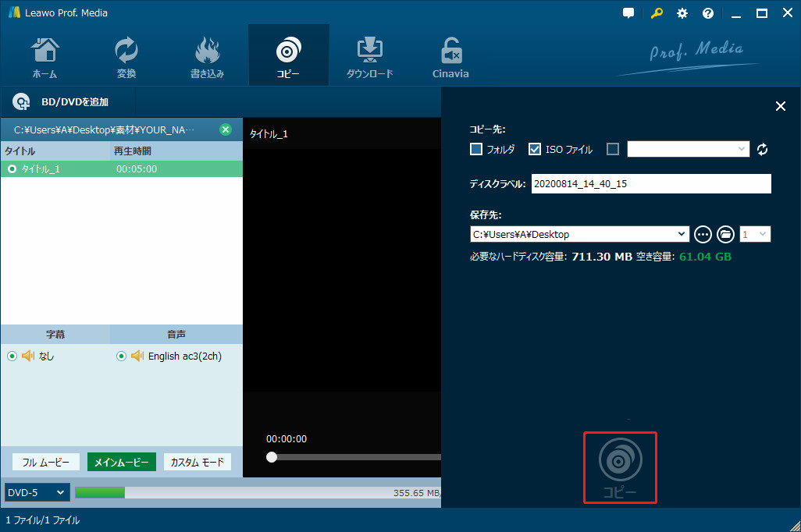Open the Home (ホーム) module
This screenshot has width=801, height=532.
(45, 56)
